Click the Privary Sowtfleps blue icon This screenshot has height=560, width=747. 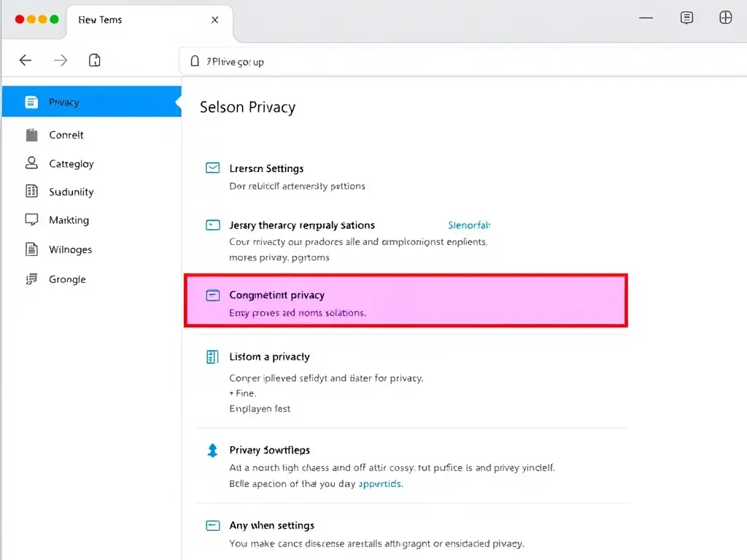(212, 451)
